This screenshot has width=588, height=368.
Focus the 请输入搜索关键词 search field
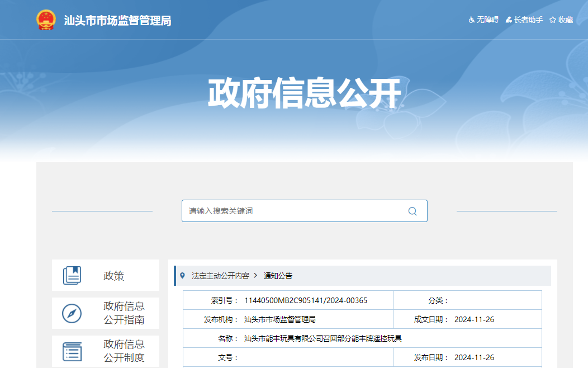293,211
